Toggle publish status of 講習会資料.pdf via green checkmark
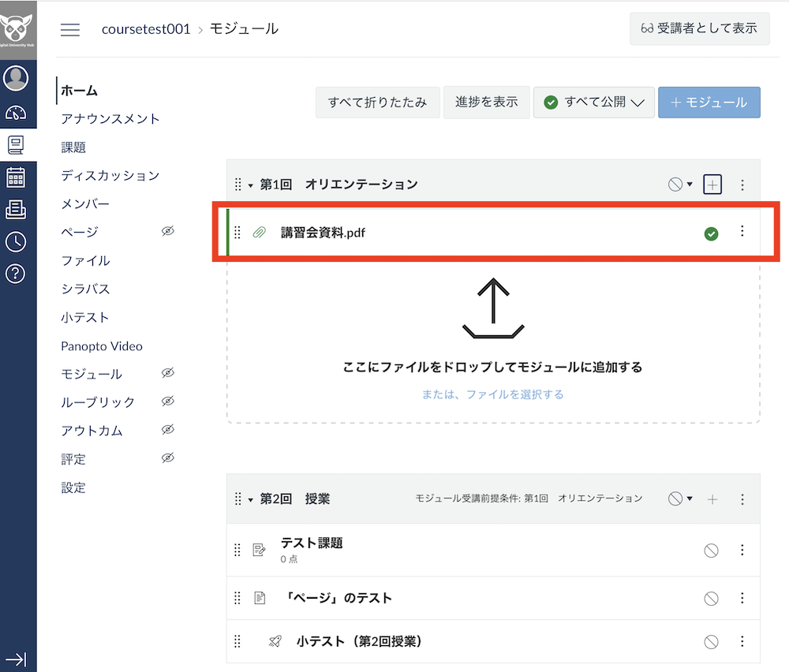 coord(712,233)
